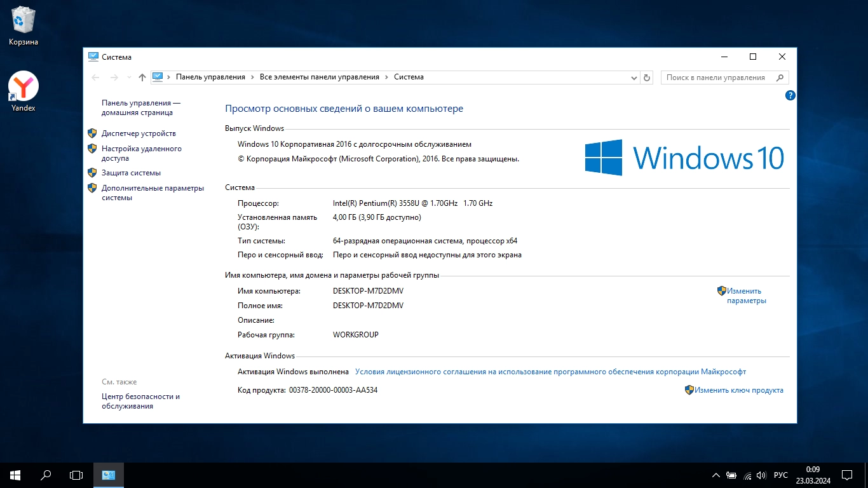This screenshot has width=868, height=488.
Task: Open Настройка удаленного доступа
Action: point(142,153)
